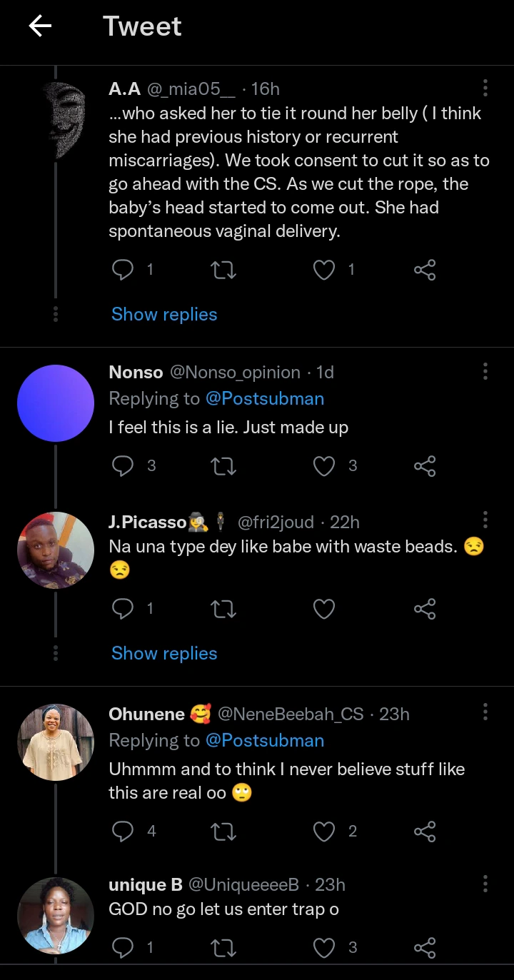
Task: Open @Postsubman link in Nonso's reply
Action: click(x=265, y=399)
